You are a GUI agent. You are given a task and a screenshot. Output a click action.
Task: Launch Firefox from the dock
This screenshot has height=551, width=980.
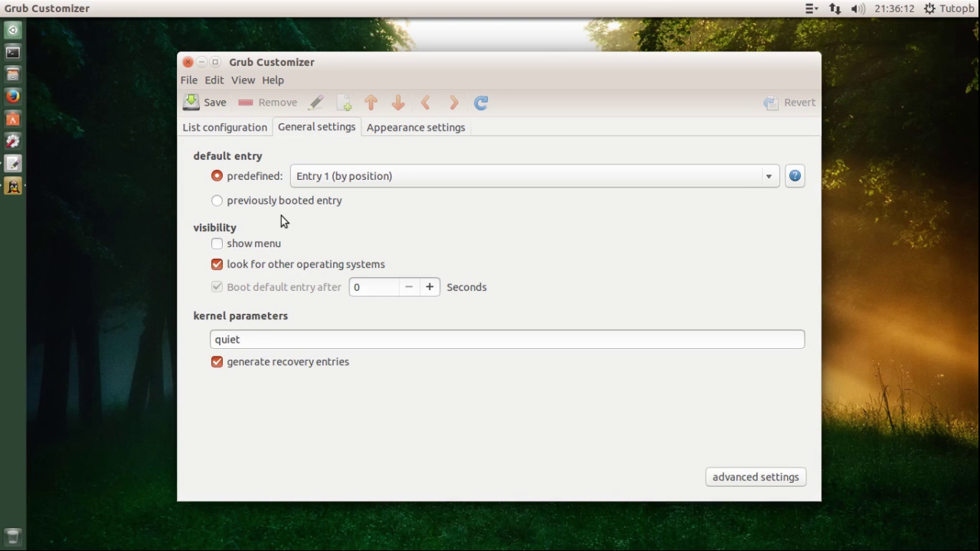click(13, 96)
